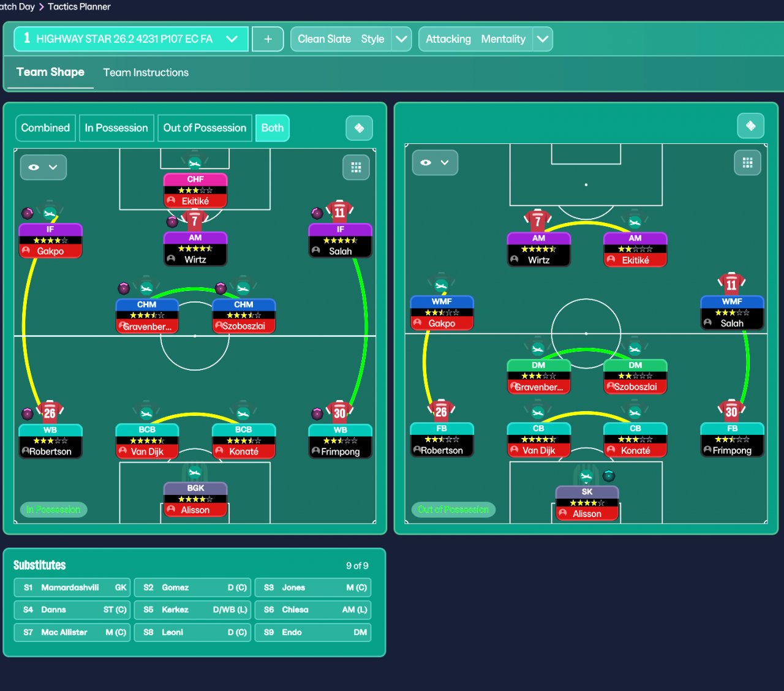Image resolution: width=784 pixels, height=691 pixels.
Task: Toggle the eye visibility control on the Out of Possession pitch
Action: pyautogui.click(x=435, y=162)
